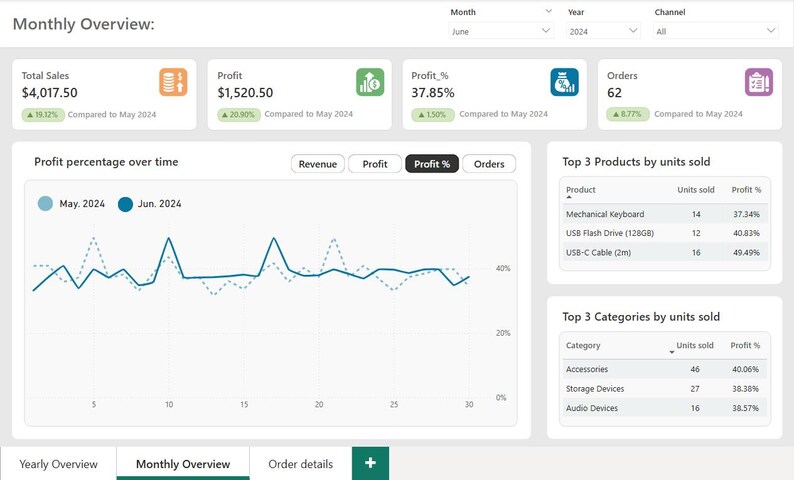The height and width of the screenshot is (480, 794).
Task: Click the 8.77% Orders change badge
Action: pyautogui.click(x=628, y=114)
